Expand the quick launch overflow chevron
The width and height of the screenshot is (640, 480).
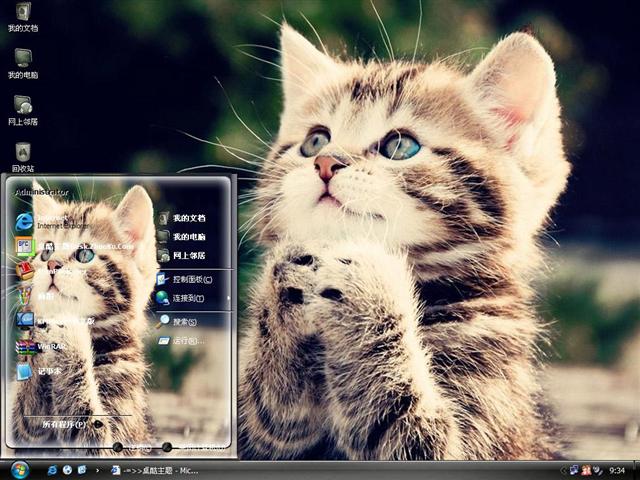(98, 471)
